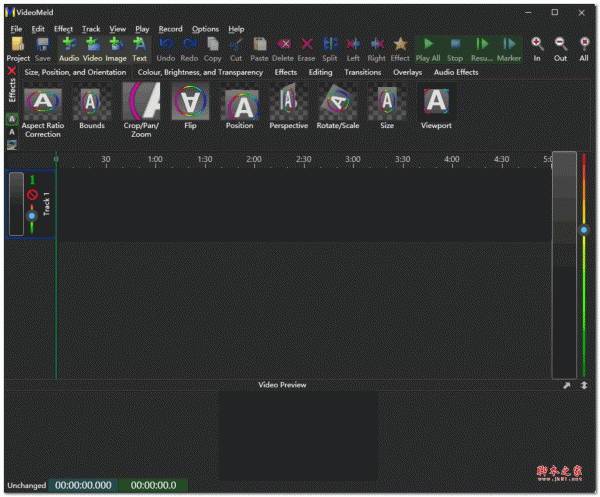Start playback with Play All
Viewport: 600px width, 497px height.
428,50
